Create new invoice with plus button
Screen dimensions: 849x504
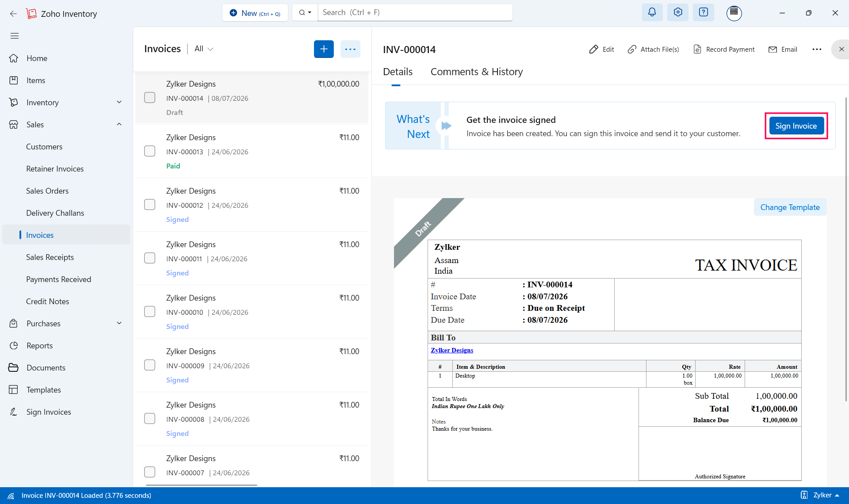pos(324,49)
